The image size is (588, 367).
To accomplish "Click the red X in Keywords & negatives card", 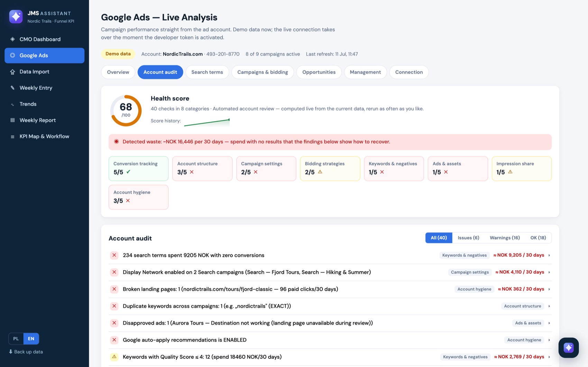I will [382, 172].
